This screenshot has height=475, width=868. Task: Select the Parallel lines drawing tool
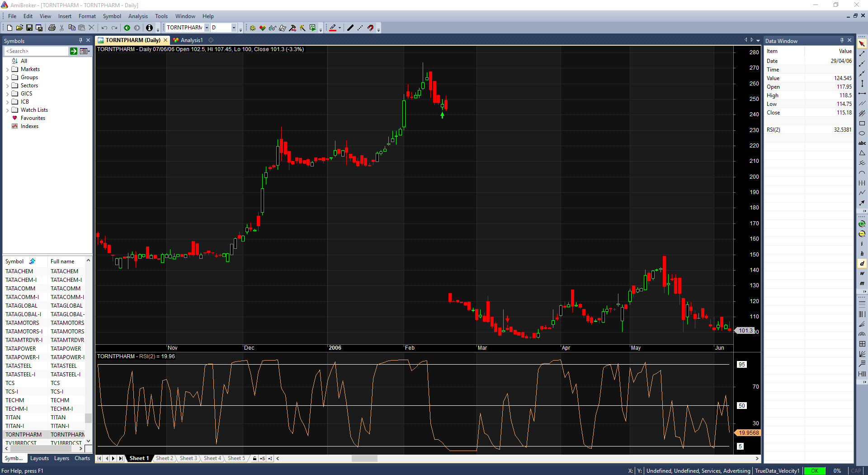click(862, 104)
